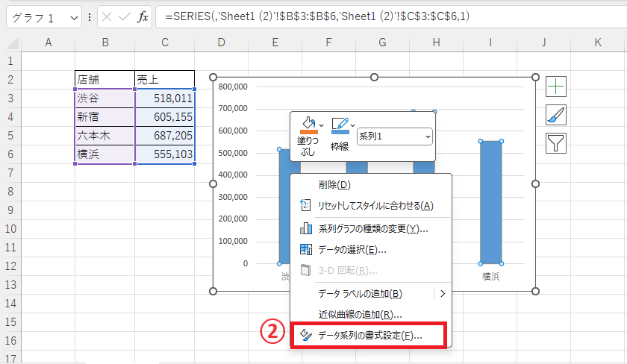Select データの選択(E) menu item
This screenshot has height=364, width=627.
pos(371,250)
